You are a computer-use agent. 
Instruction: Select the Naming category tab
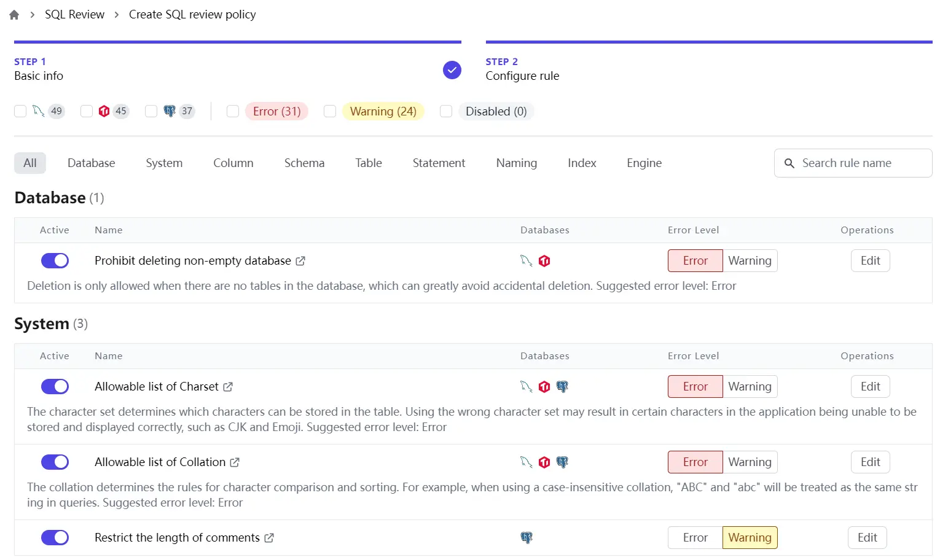[516, 163]
